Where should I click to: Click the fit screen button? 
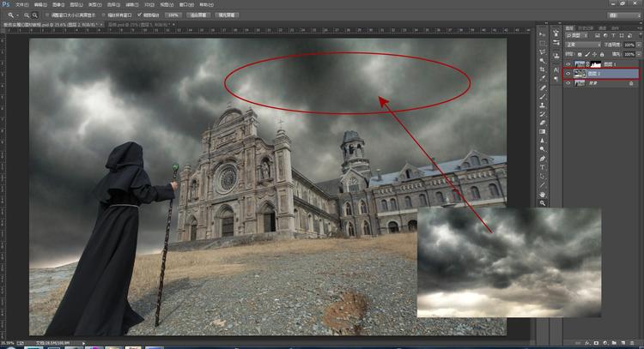pos(198,15)
